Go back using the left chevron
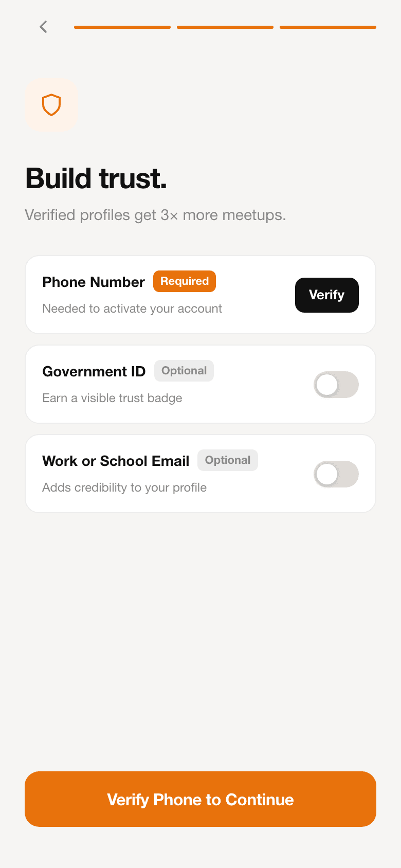This screenshot has height=868, width=401. click(44, 27)
